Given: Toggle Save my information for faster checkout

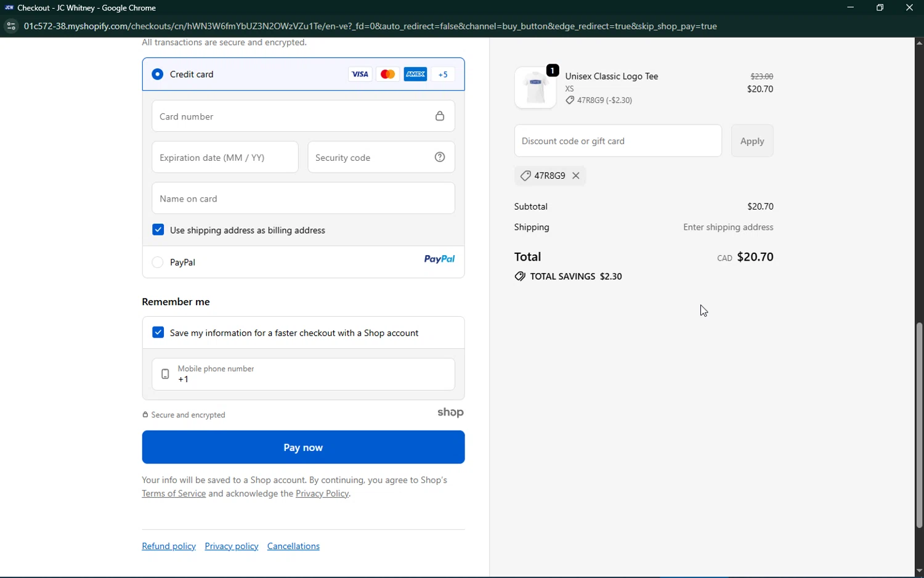Looking at the screenshot, I should 158,333.
